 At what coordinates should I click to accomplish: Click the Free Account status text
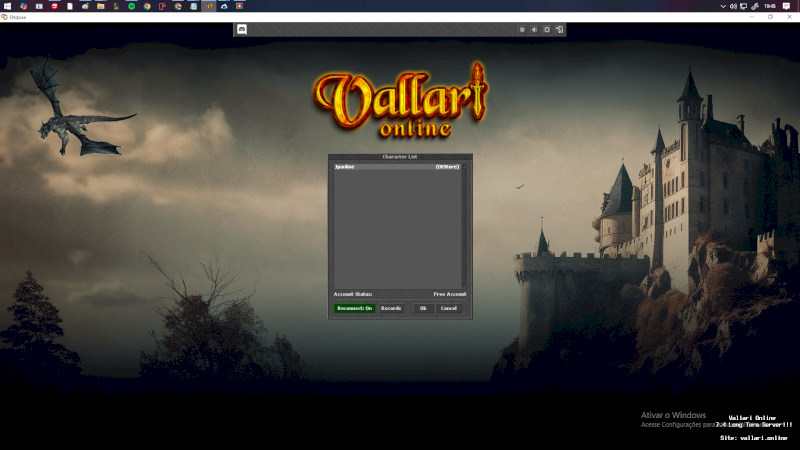[449, 294]
